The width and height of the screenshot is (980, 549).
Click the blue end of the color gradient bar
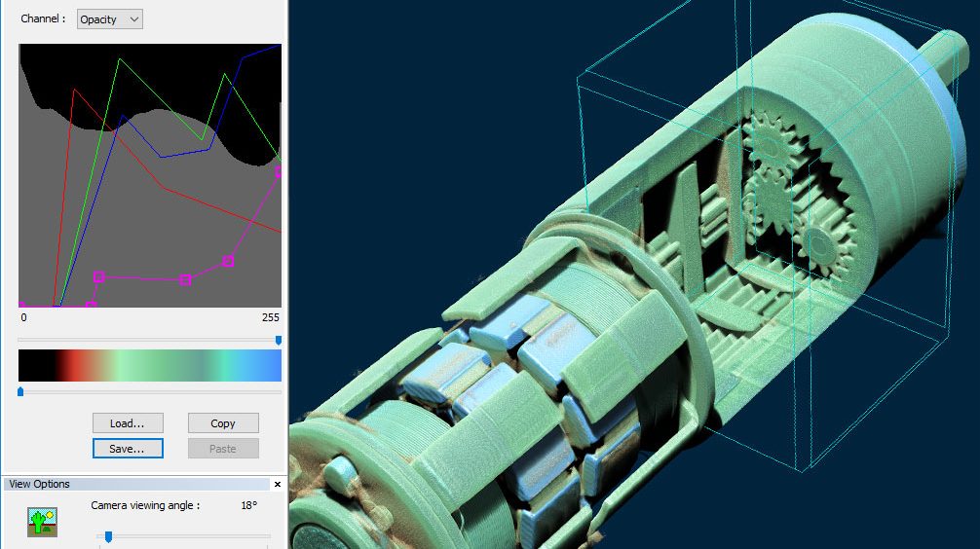271,366
